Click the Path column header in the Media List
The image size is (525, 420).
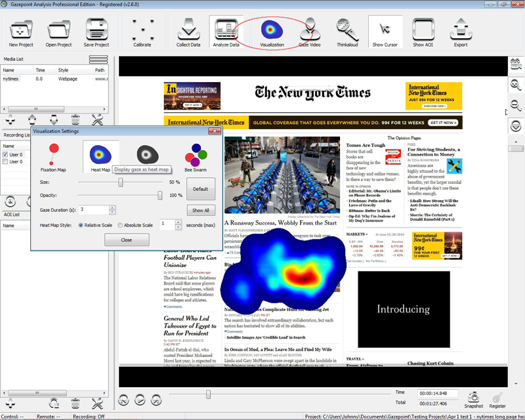100,70
